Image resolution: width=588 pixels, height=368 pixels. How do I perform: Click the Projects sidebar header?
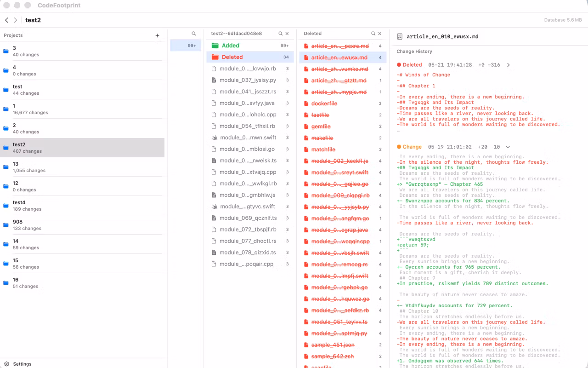[13, 35]
